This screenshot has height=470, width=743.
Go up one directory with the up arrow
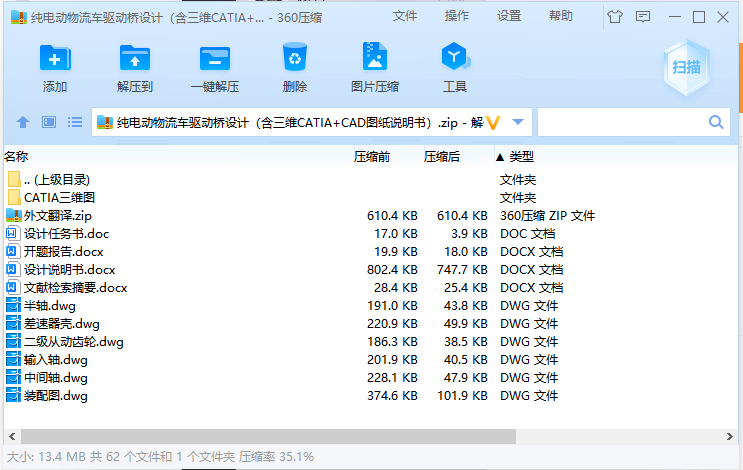pos(23,122)
